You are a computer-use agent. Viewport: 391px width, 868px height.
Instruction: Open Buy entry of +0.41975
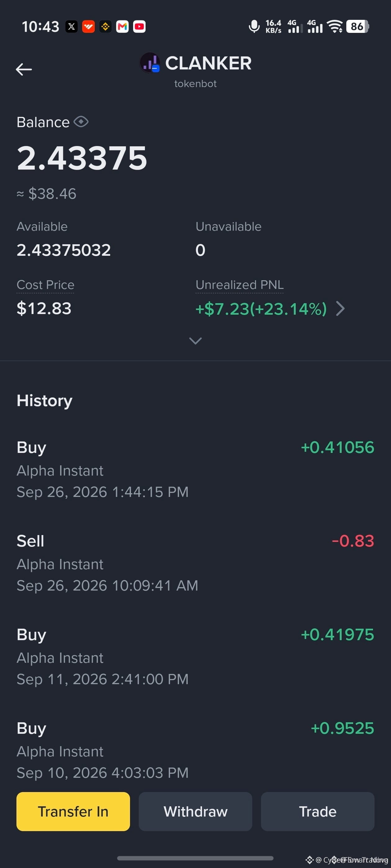(195, 657)
